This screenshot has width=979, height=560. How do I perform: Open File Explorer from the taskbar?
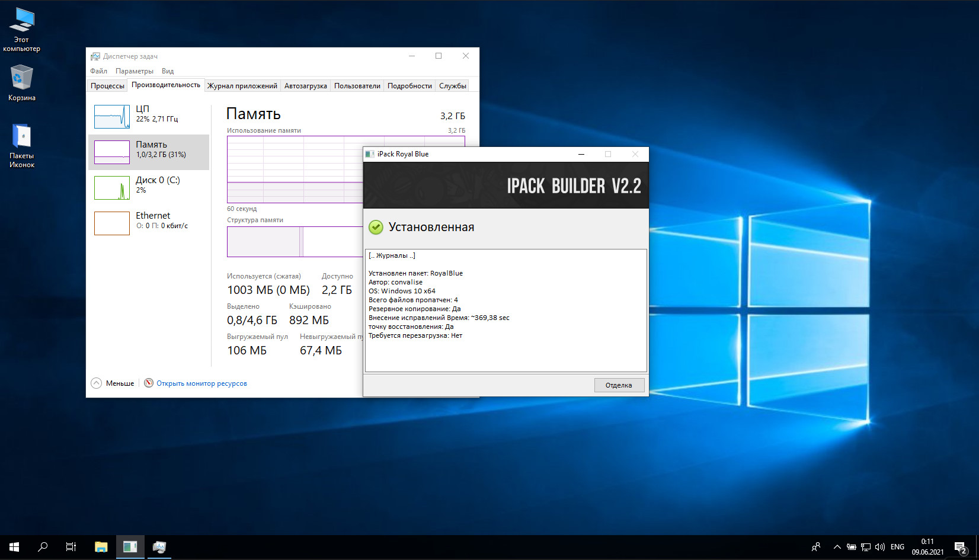(x=101, y=547)
